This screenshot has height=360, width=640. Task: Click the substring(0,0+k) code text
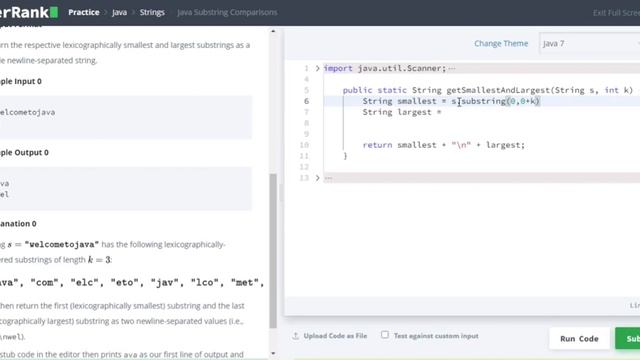pyautogui.click(x=500, y=101)
